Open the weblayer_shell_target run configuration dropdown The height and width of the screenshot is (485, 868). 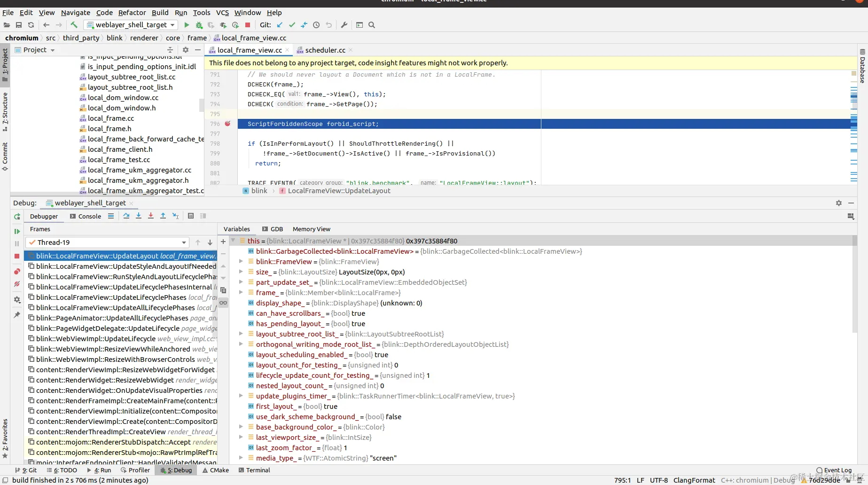click(131, 25)
